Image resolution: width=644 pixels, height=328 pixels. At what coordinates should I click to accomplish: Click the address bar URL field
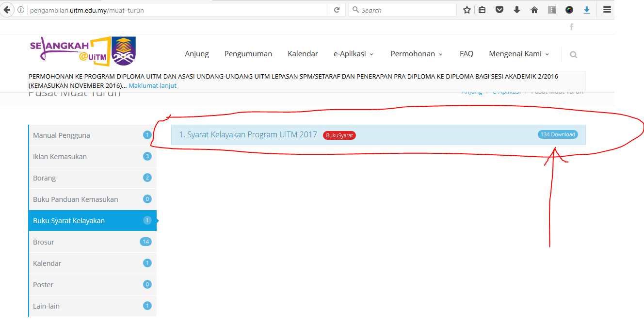pyautogui.click(x=178, y=10)
